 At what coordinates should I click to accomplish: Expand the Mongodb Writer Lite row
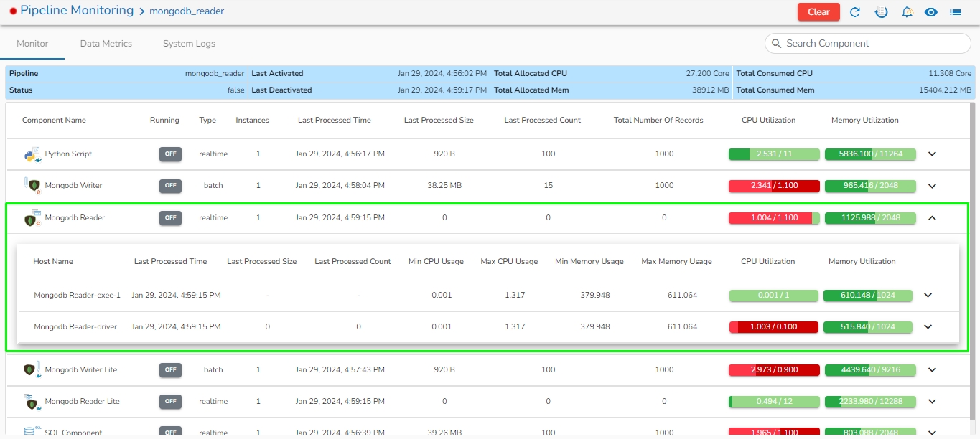[x=933, y=370]
